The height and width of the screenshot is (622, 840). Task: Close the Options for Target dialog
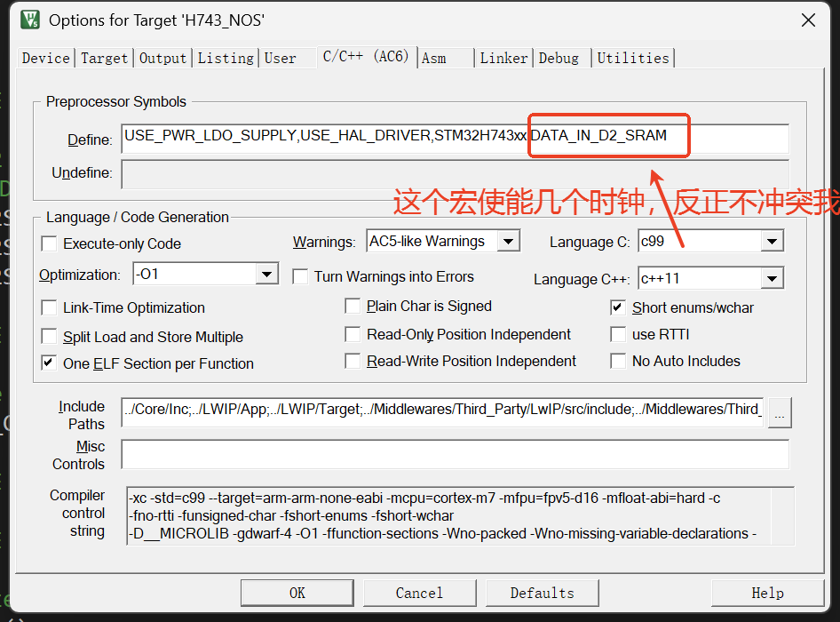click(x=808, y=20)
